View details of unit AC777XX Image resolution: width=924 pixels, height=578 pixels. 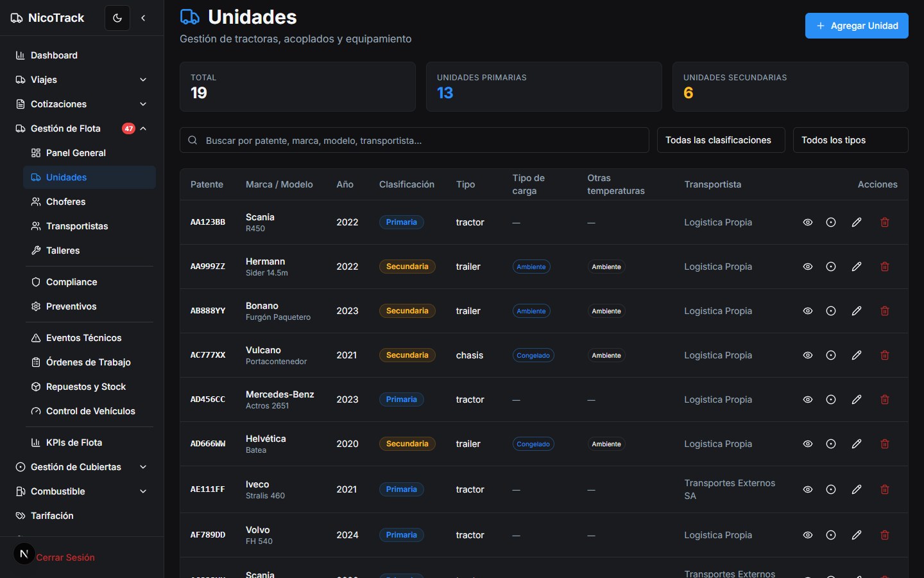point(808,355)
